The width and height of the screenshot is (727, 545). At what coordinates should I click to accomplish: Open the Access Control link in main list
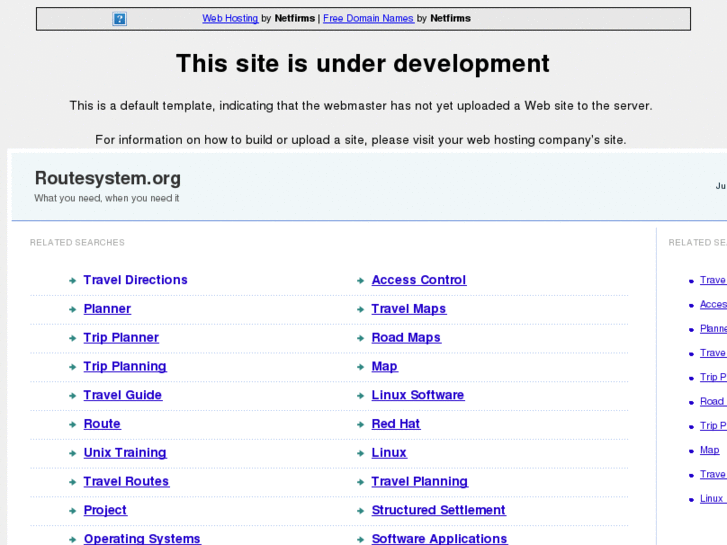(x=419, y=280)
